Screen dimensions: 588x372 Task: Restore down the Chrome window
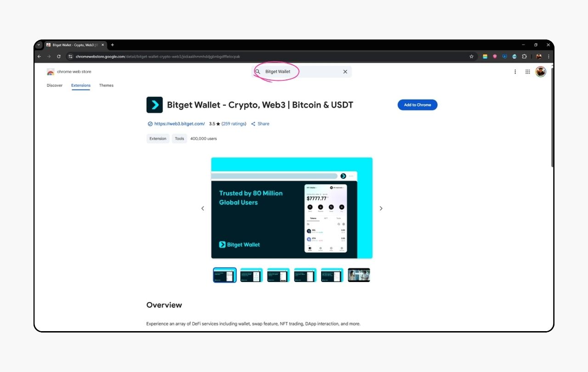point(536,45)
